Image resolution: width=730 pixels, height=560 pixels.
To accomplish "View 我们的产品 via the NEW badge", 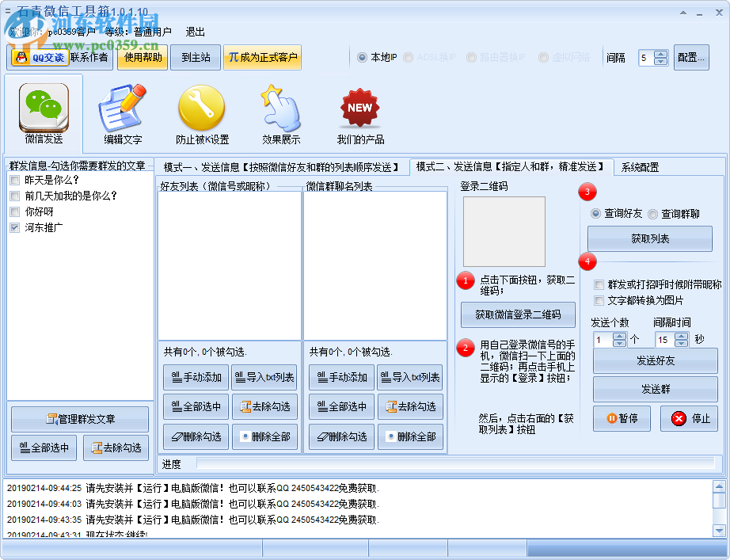I will tap(359, 107).
